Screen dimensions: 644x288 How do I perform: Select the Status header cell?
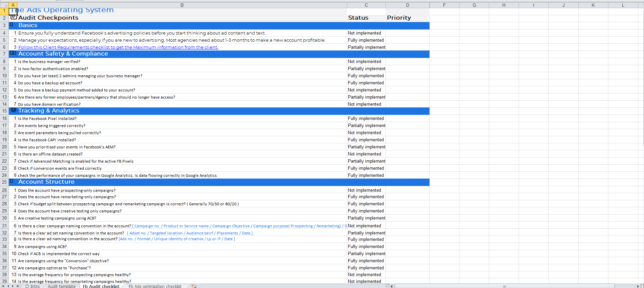366,18
